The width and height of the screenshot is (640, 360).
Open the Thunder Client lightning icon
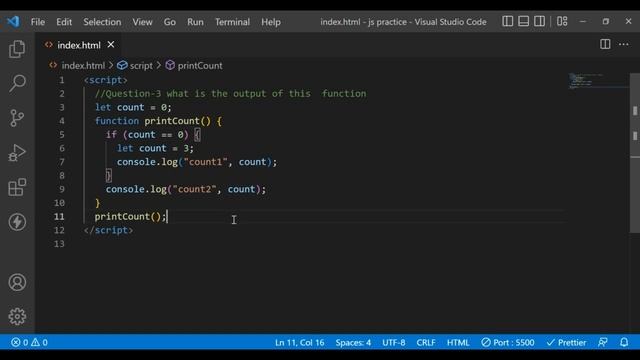(17, 222)
